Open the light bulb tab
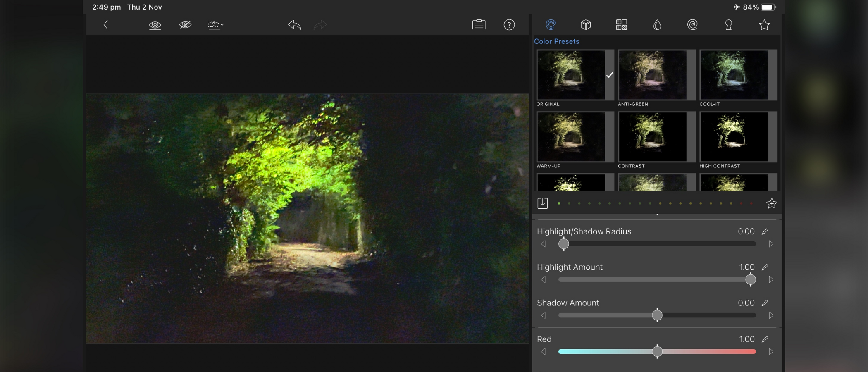The image size is (868, 372). coord(729,25)
